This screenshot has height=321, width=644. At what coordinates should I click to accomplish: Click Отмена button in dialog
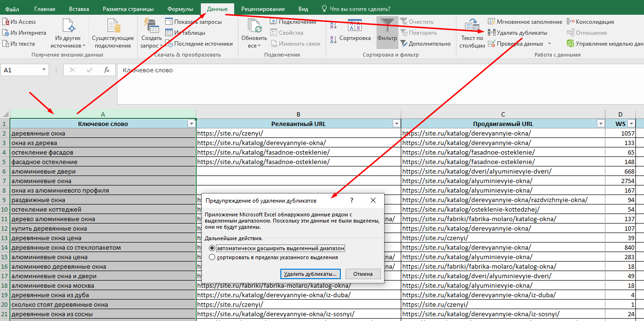[x=363, y=274]
